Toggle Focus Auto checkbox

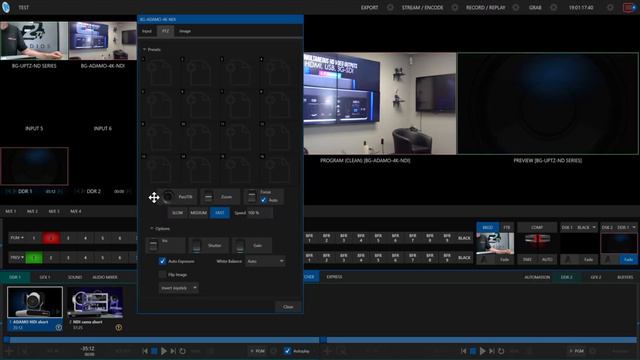pyautogui.click(x=264, y=200)
